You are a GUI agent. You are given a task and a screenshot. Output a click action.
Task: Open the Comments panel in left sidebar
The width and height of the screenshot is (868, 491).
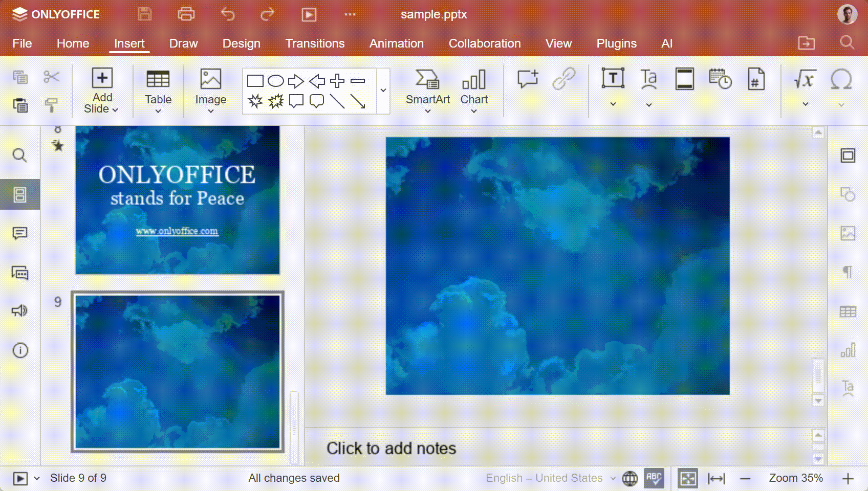19,234
